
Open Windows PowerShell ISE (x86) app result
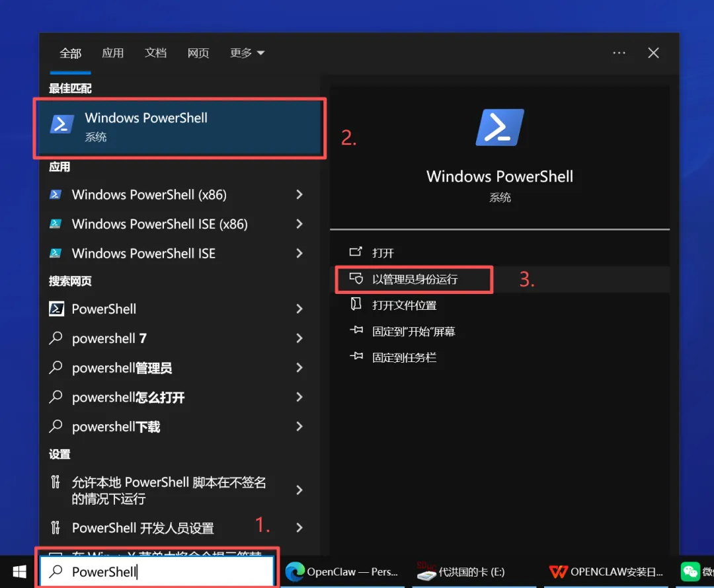point(160,224)
